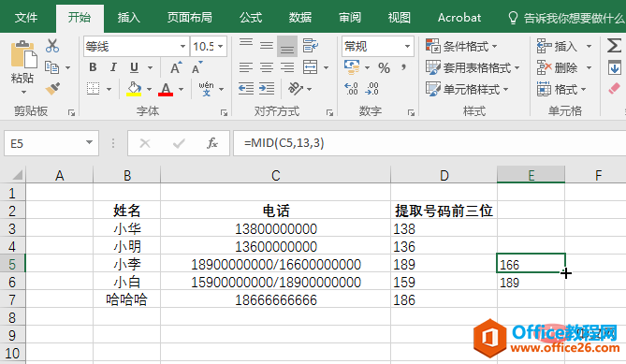Open the 常规 number format dropdown
626x364 pixels.
[407, 46]
